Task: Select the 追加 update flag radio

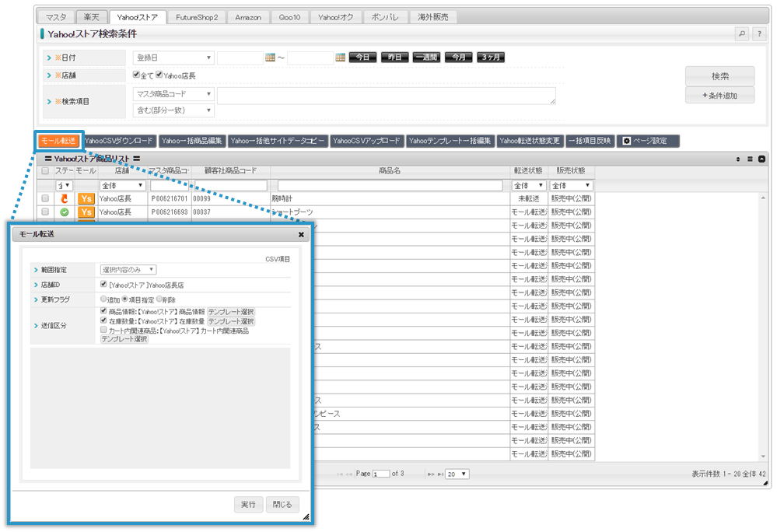Action: point(103,299)
